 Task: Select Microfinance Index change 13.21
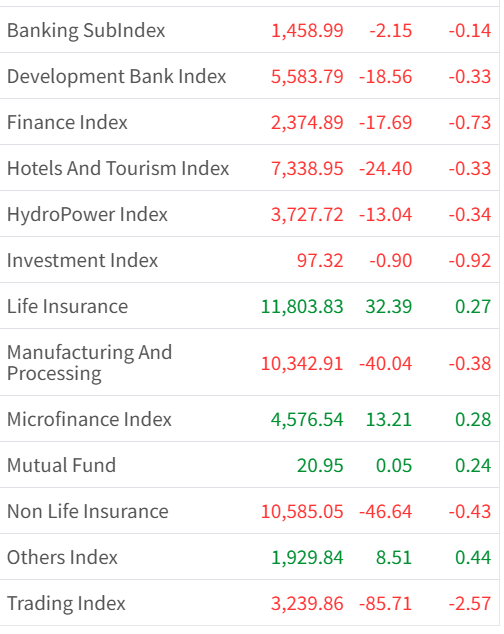pos(389,419)
